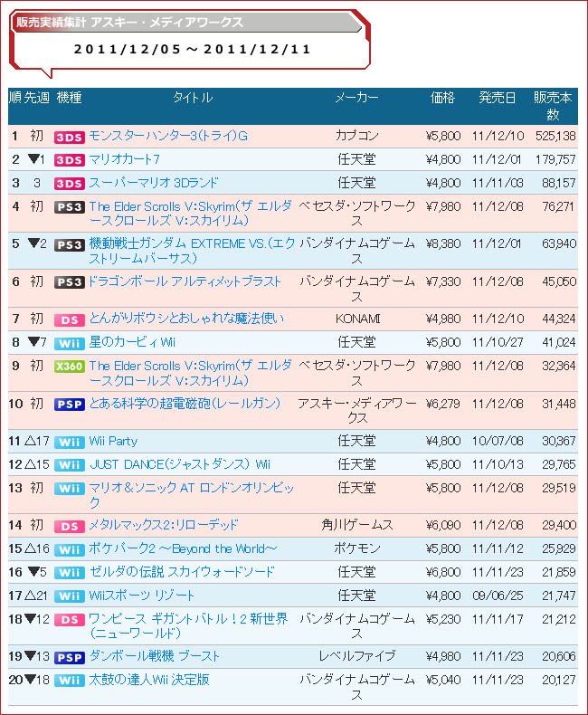The height and width of the screenshot is (715, 588).
Task: Click the 3DS badge beside スーパーマリオ 3Dランド
Action: coord(70,184)
